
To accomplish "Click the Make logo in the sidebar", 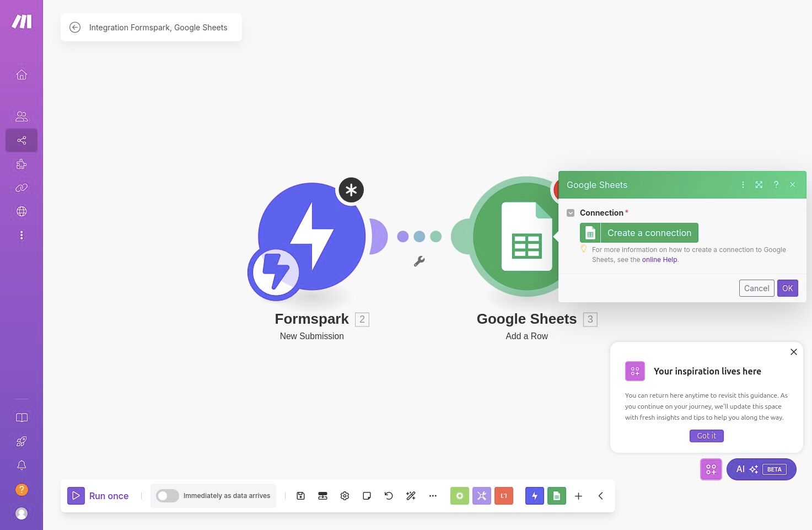I will [x=21, y=22].
